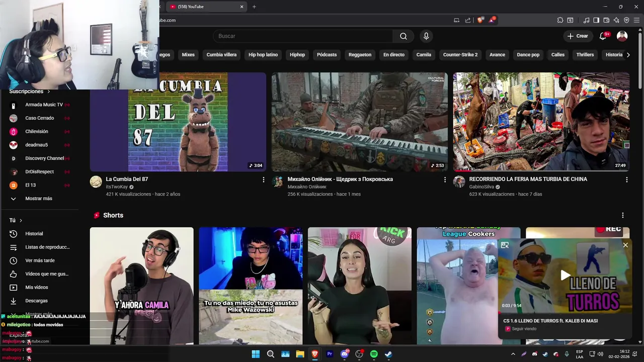Select the En directo filter chip
The height and width of the screenshot is (362, 644).
(x=394, y=55)
